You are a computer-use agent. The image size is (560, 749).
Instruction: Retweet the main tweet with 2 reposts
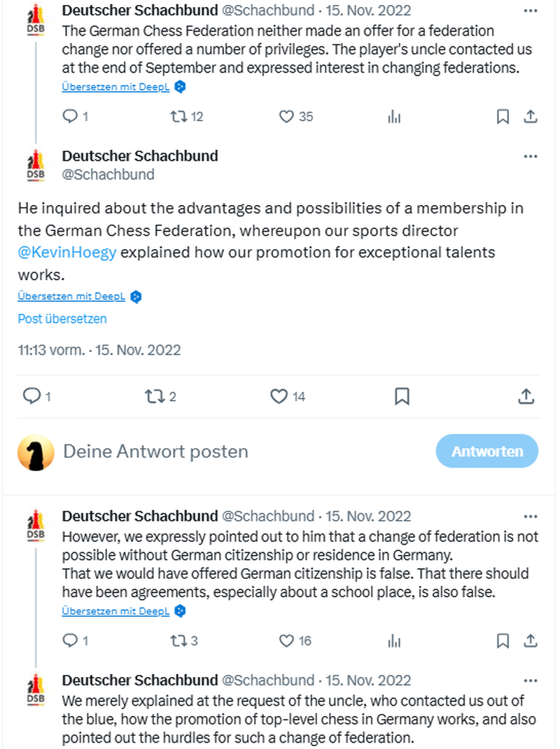click(x=153, y=397)
